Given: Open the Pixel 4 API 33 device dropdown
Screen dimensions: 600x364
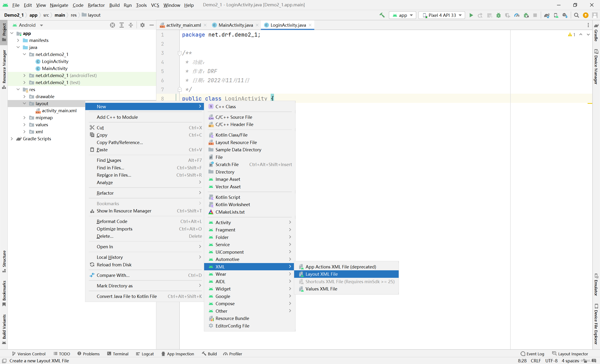Looking at the screenshot, I should [442, 15].
